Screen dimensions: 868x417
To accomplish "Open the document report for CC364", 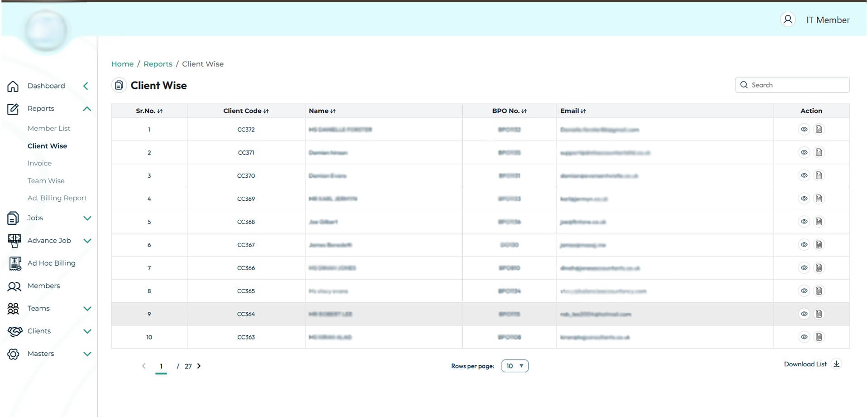I will [x=819, y=314].
